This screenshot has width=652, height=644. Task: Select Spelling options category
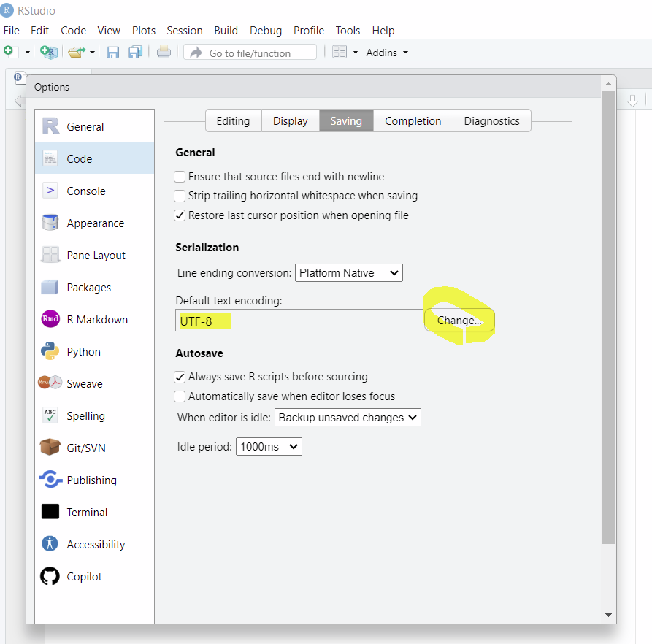(95, 415)
